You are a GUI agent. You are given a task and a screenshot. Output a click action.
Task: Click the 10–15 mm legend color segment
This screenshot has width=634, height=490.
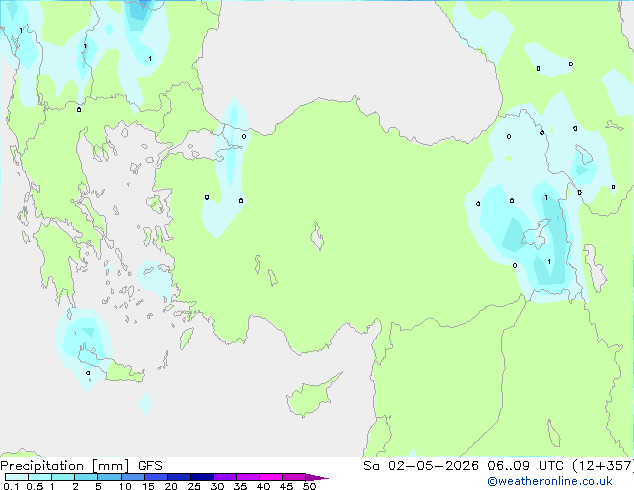click(132, 477)
